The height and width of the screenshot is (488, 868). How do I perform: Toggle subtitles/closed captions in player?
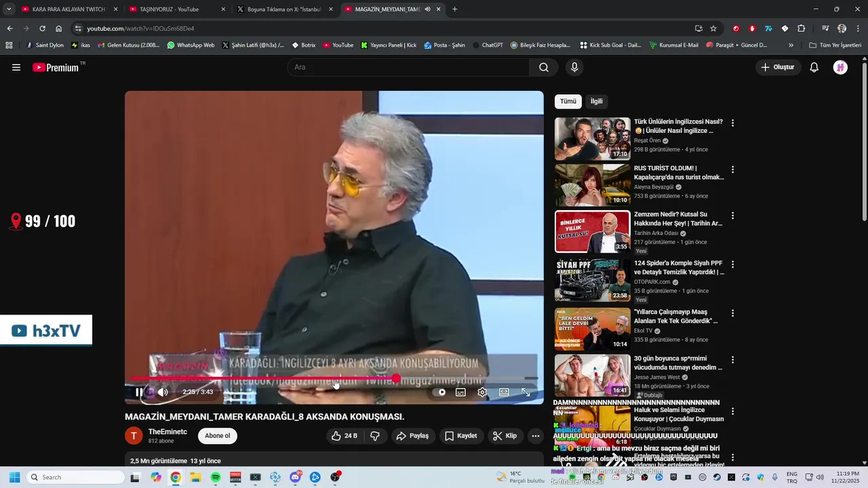(x=460, y=392)
